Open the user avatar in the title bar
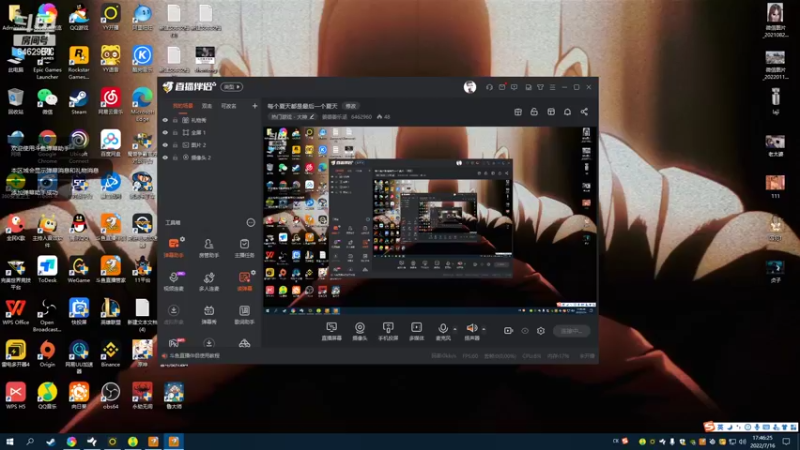 470,87
